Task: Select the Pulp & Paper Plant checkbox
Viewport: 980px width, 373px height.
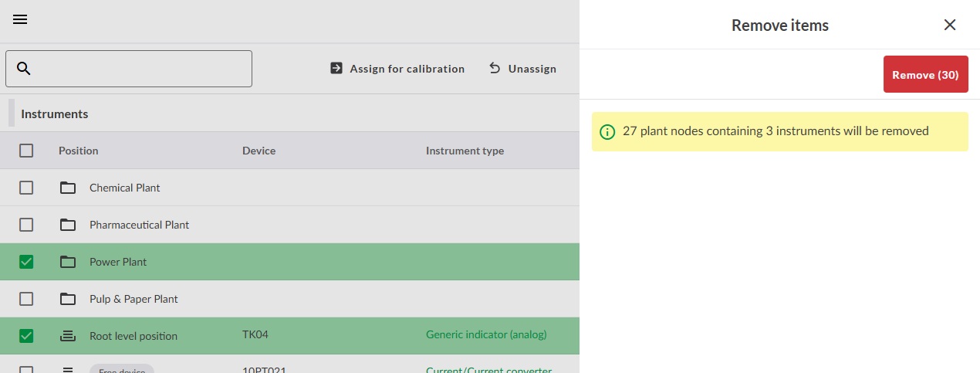Action: (26, 299)
